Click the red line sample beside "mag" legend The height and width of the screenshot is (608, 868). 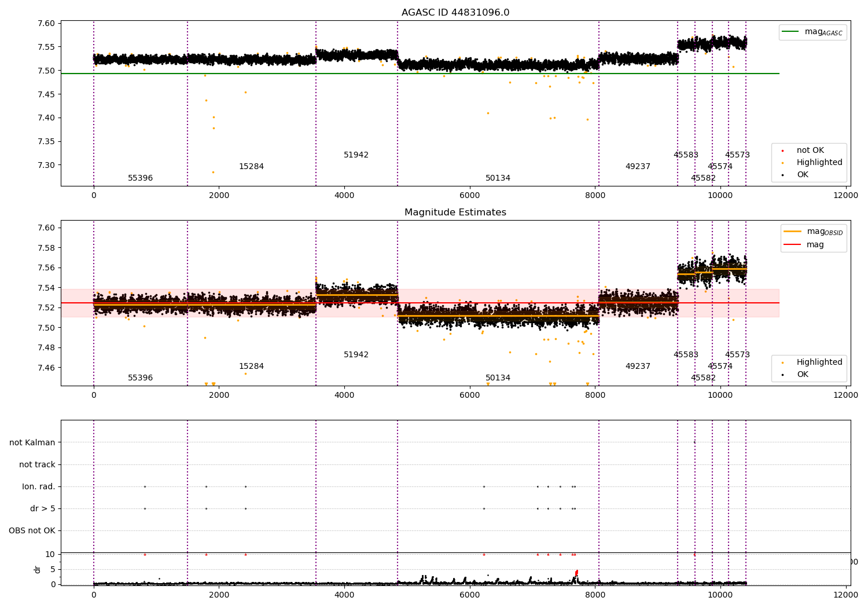click(792, 245)
